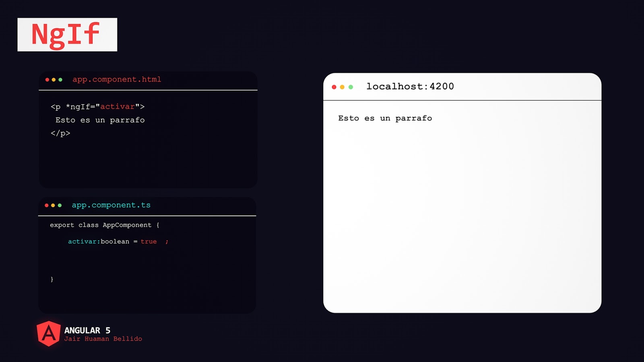644x362 pixels.
Task: Toggle the green dot on the localhost browser window
Action: coord(351,86)
